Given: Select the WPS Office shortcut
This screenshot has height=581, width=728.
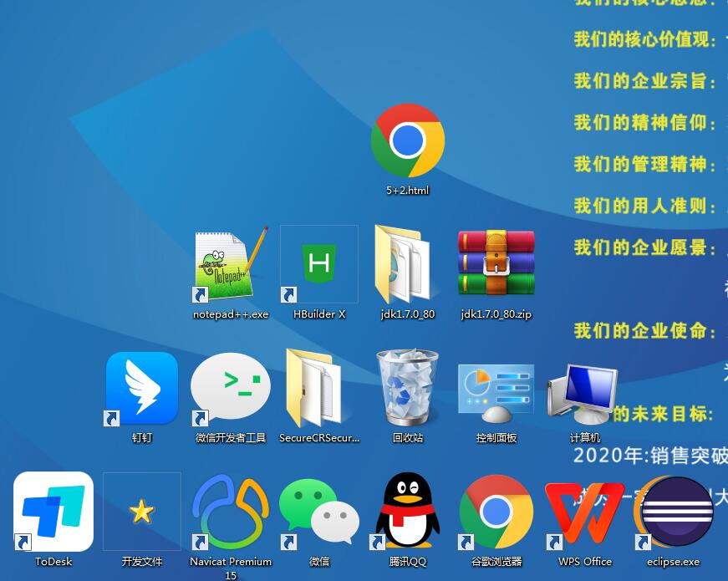Looking at the screenshot, I should tap(584, 512).
